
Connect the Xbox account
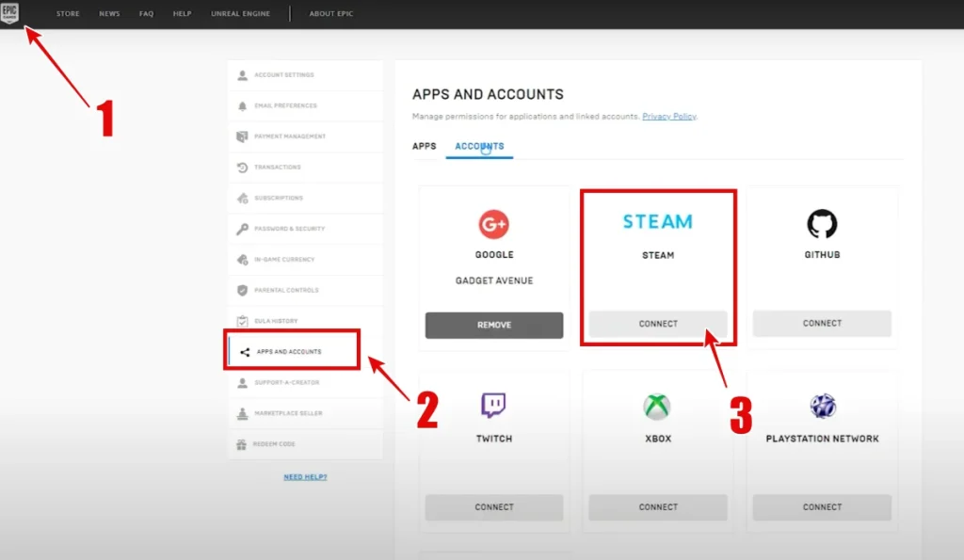click(658, 507)
